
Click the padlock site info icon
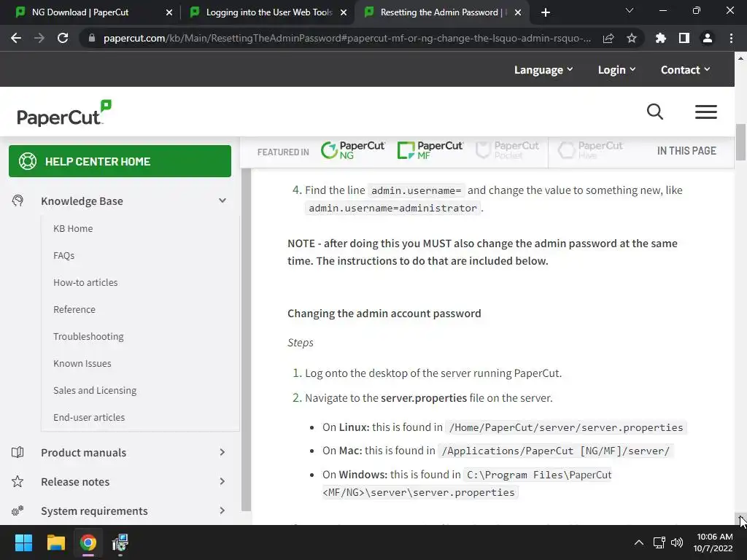[x=92, y=38]
